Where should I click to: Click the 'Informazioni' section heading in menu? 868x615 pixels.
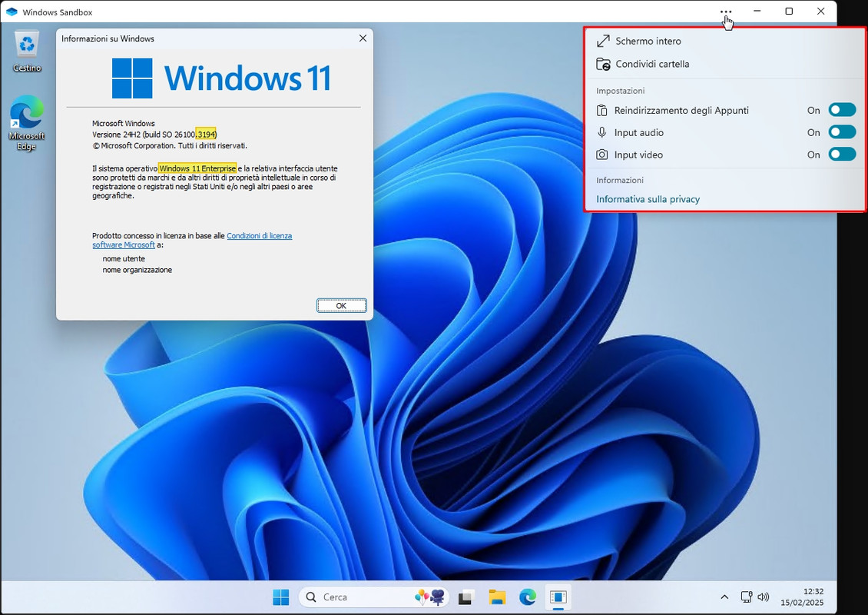[x=620, y=180]
